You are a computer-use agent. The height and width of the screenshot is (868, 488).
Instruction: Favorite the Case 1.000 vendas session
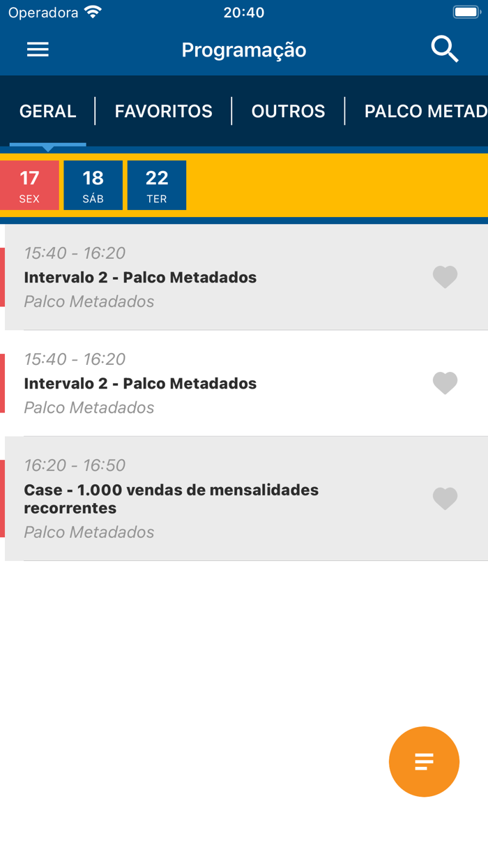445,498
